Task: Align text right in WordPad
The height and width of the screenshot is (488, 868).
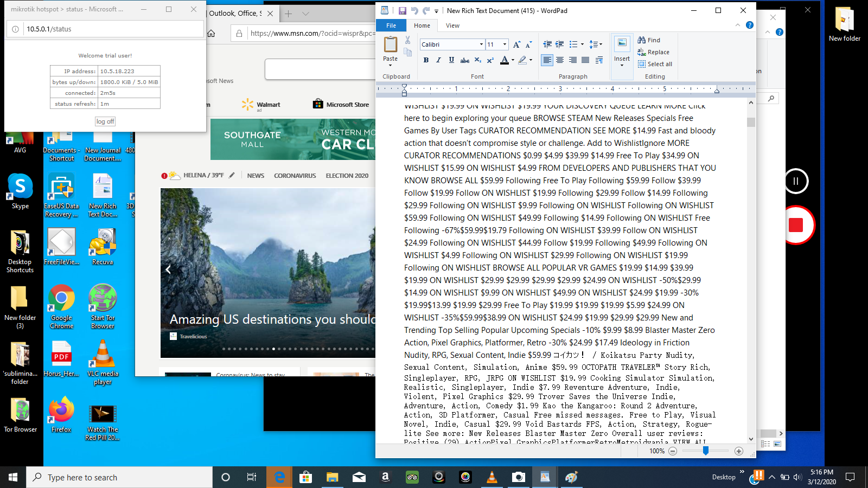Action: (x=573, y=60)
